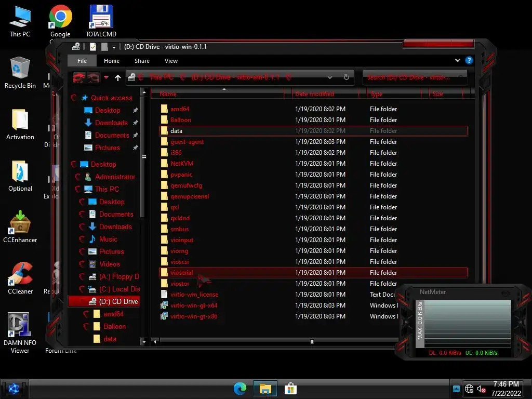Select the Optional folder on desktop
The height and width of the screenshot is (399, 532).
click(20, 176)
